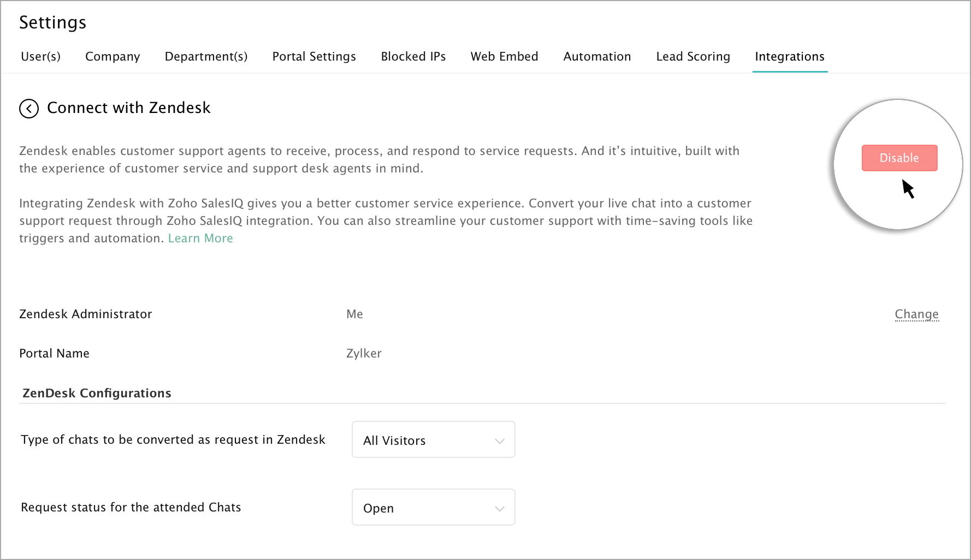Click the ZenDesk Configurations heading
Viewport: 971px width, 560px height.
pyautogui.click(x=97, y=393)
